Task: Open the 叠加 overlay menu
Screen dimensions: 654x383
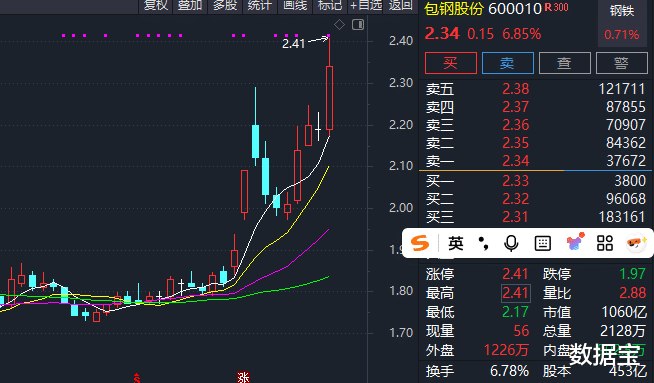Action: click(190, 6)
